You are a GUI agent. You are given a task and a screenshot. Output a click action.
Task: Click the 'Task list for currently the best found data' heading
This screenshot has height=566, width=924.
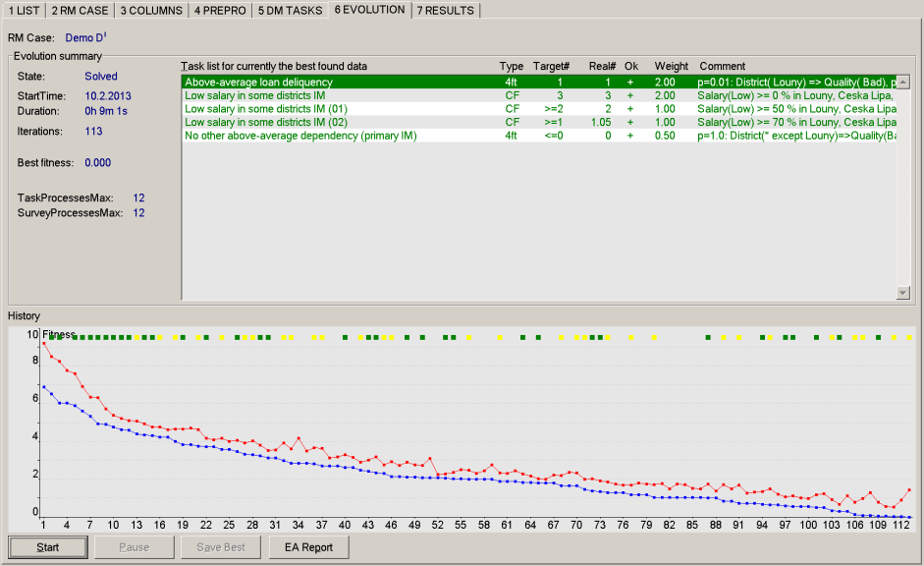(x=274, y=66)
